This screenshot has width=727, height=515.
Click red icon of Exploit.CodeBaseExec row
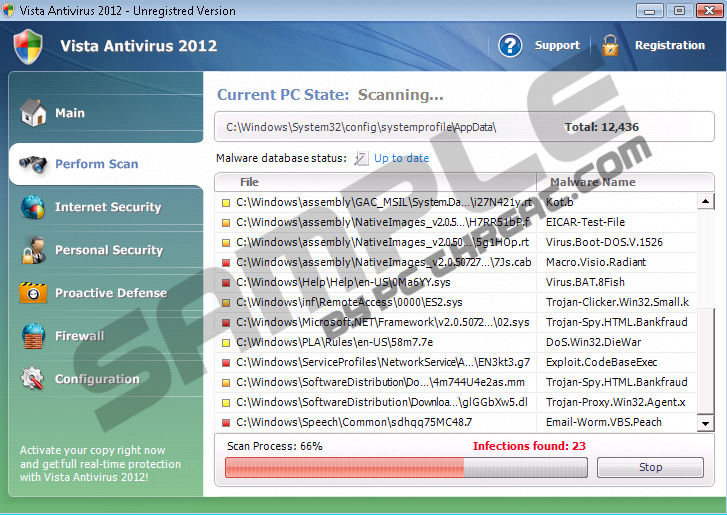point(226,362)
